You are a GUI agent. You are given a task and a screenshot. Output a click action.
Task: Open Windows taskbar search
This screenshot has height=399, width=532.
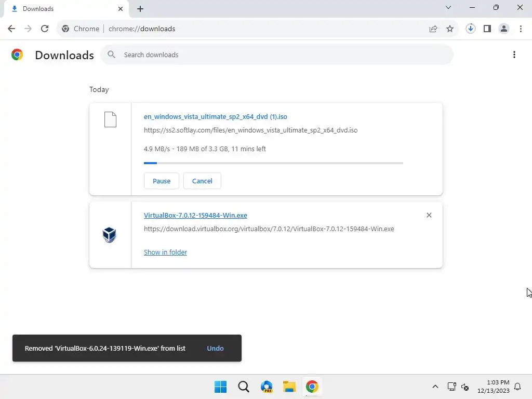(x=244, y=387)
